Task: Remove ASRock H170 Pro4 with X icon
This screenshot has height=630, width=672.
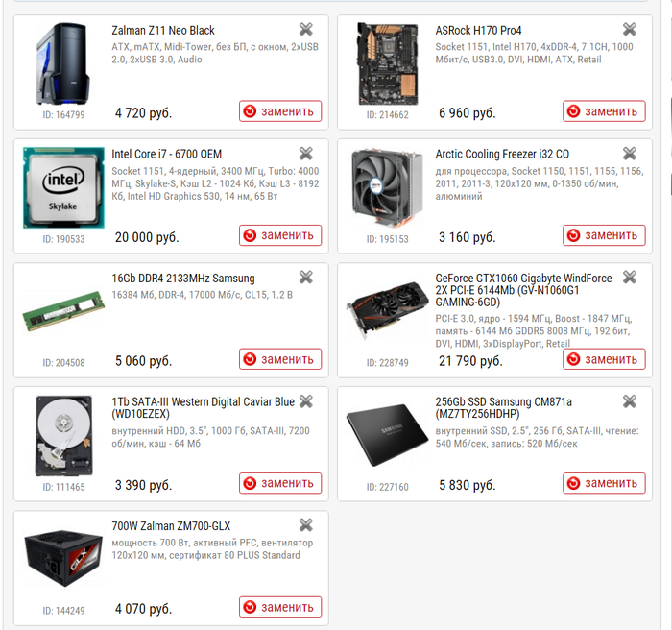Action: point(629,29)
